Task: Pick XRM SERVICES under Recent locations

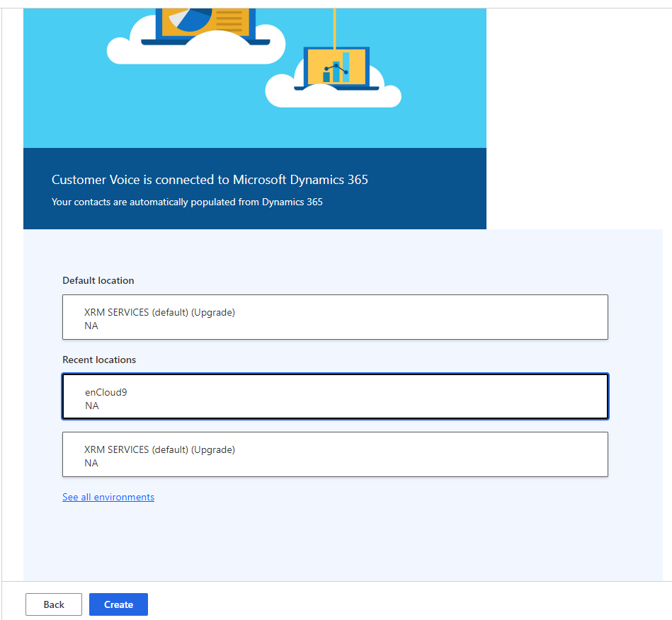Action: pos(335,454)
